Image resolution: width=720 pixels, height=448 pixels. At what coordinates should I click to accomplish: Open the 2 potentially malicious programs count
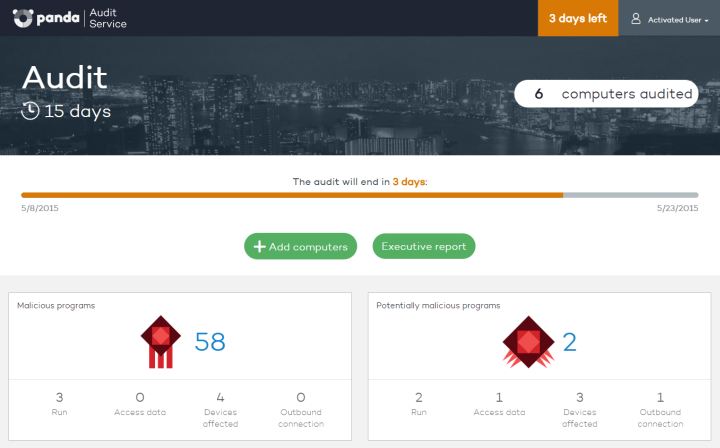(570, 342)
